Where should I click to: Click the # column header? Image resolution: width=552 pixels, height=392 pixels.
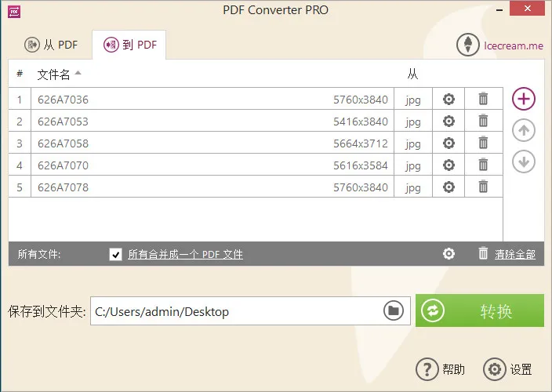[20, 74]
